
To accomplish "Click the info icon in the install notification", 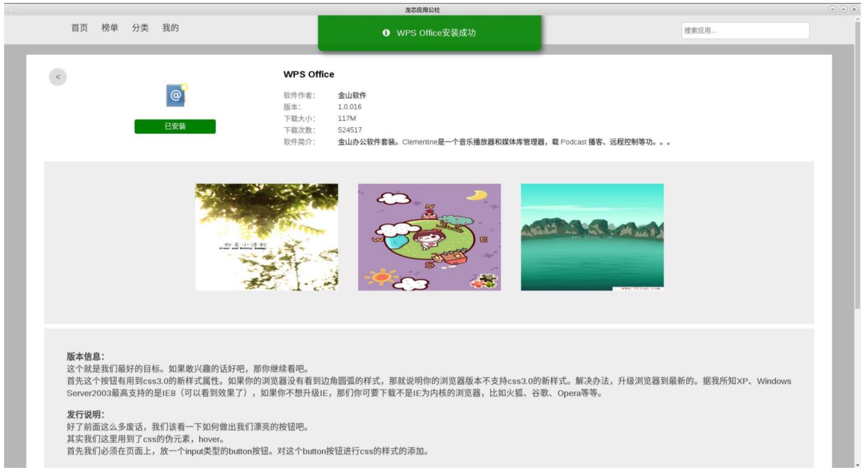I will click(x=386, y=33).
